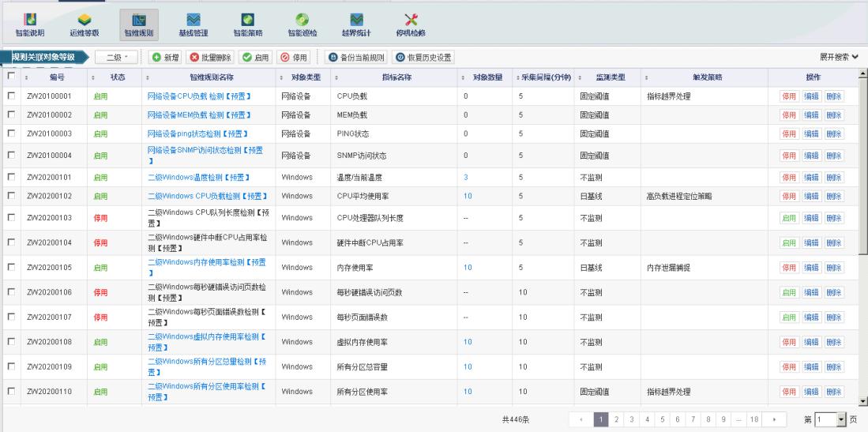Open the page number dropdown at bottom right
Viewport: 868px width, 432px height.
840,418
